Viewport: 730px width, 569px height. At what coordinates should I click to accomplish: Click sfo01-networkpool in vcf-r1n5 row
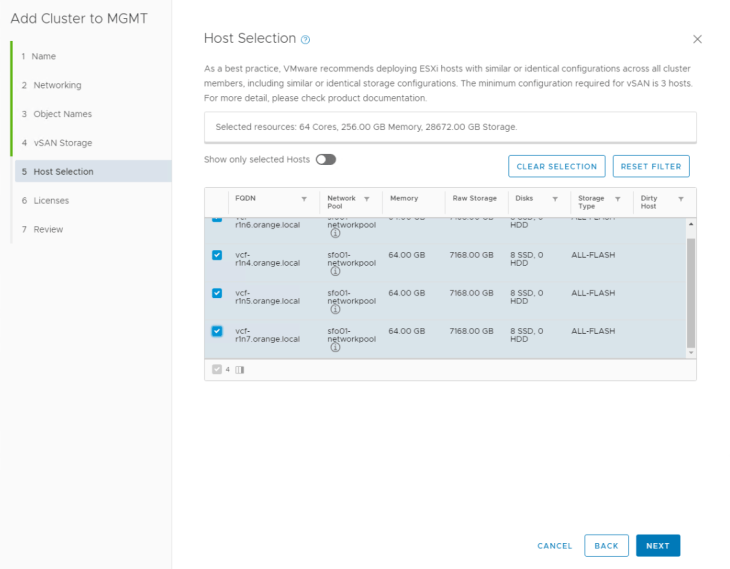tap(351, 297)
